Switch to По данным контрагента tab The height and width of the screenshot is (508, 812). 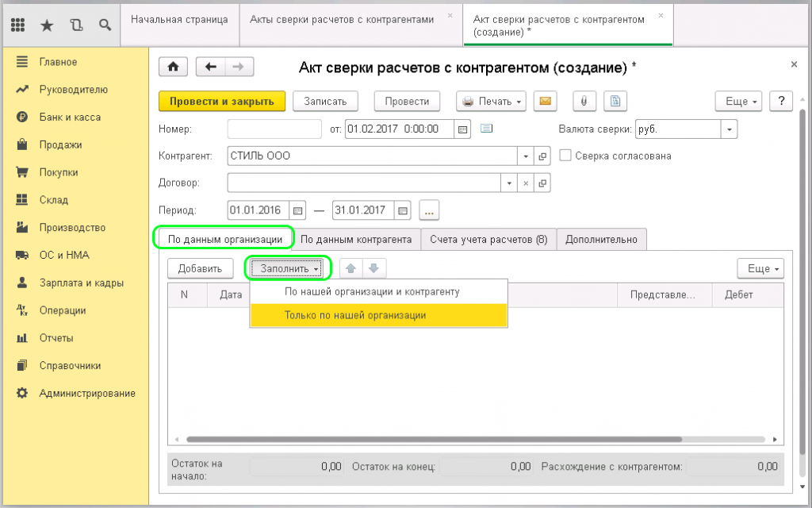point(356,239)
